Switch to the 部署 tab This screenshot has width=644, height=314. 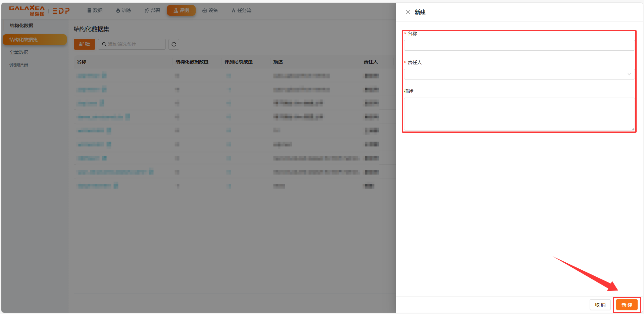(x=152, y=11)
